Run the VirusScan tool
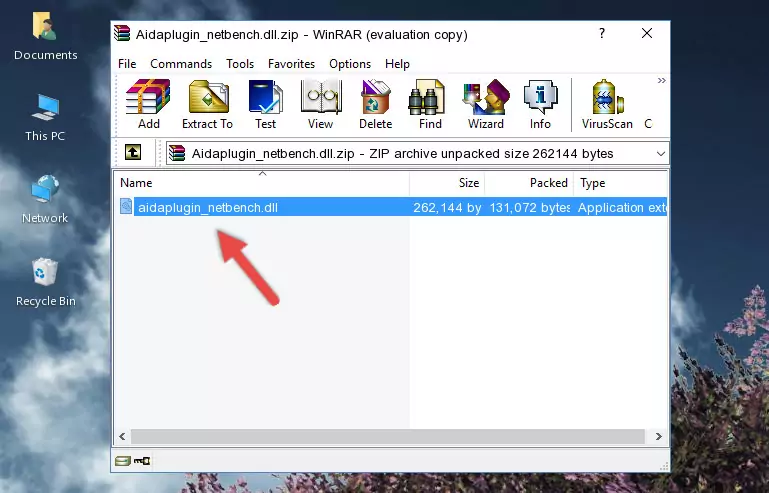Image resolution: width=769 pixels, height=493 pixels. point(607,104)
